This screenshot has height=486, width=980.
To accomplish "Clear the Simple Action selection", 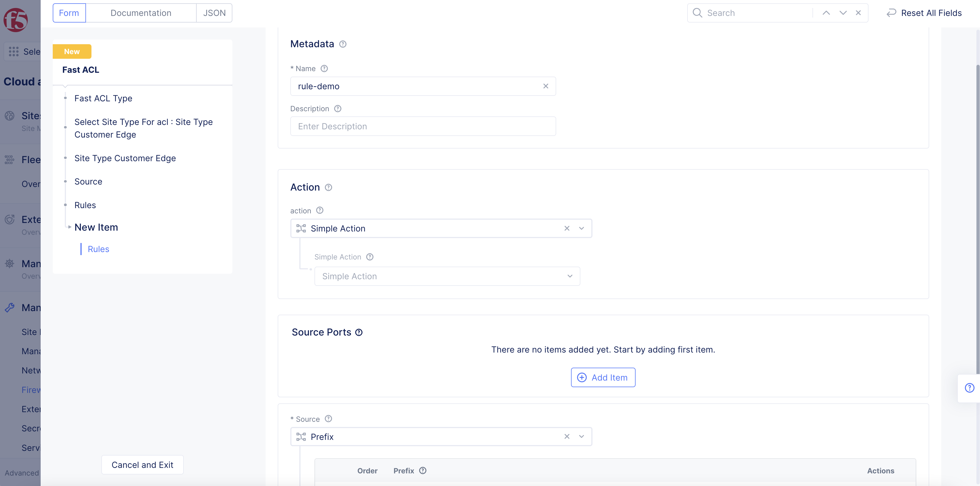I will pyautogui.click(x=566, y=228).
